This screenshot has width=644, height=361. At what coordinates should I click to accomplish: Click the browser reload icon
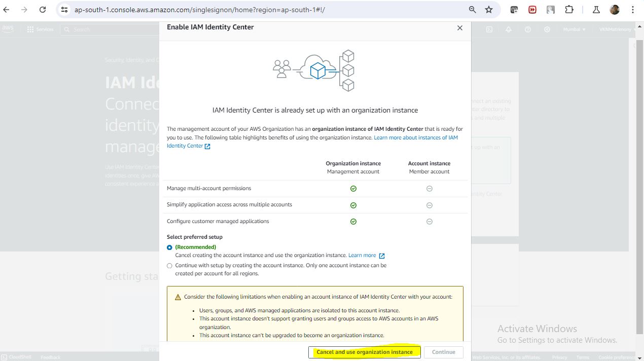43,10
